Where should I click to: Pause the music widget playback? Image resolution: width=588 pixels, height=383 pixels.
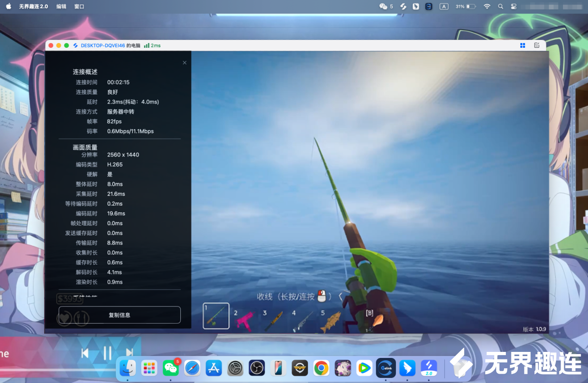click(107, 353)
